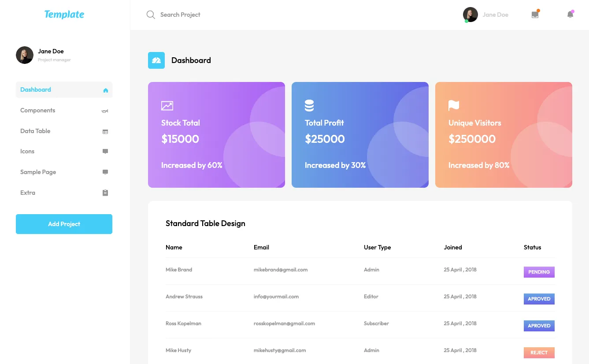589x364 pixels.
Task: Click the database icon on Total Profit card
Action: point(309,105)
